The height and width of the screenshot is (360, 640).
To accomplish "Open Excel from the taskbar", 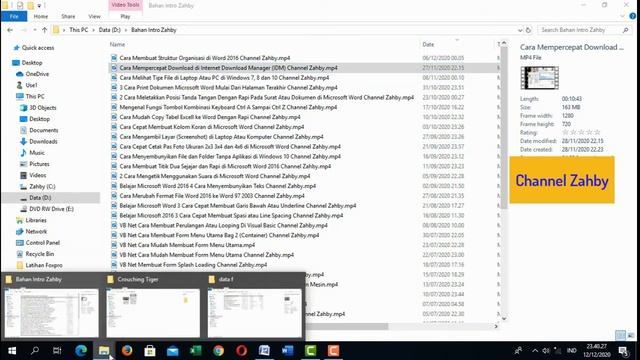I will point(196,351).
